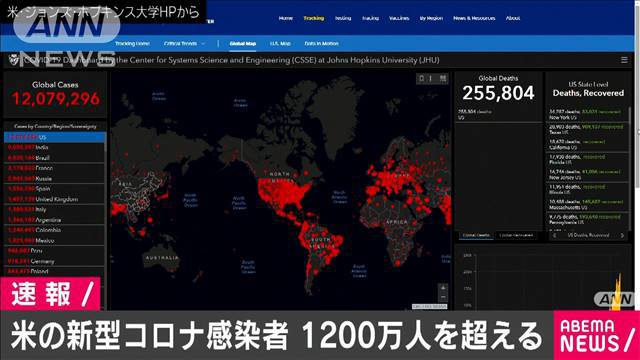Click the middle legend icon in the map toolbar
Viewport: 640px width, 360px height.
click(x=432, y=78)
